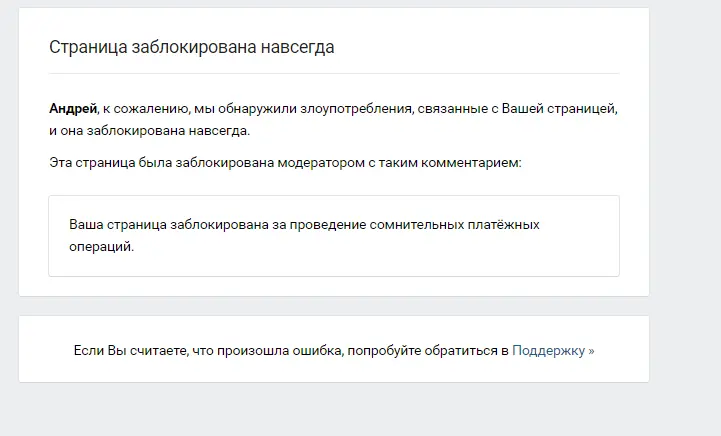Click the word модератором
The width and height of the screenshot is (721, 436).
pos(321,163)
